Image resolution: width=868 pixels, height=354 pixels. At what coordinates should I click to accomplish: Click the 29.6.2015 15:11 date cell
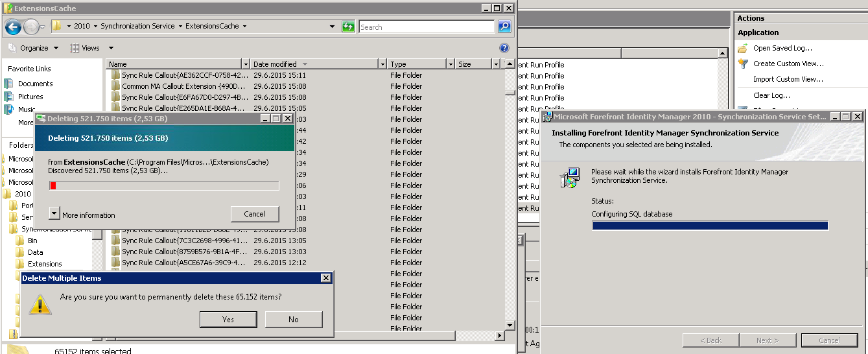pos(279,75)
